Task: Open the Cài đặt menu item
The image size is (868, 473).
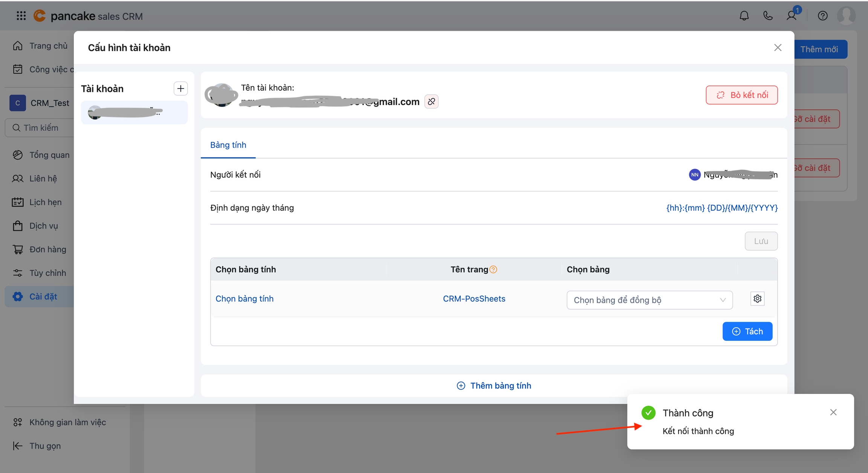Action: tap(43, 297)
